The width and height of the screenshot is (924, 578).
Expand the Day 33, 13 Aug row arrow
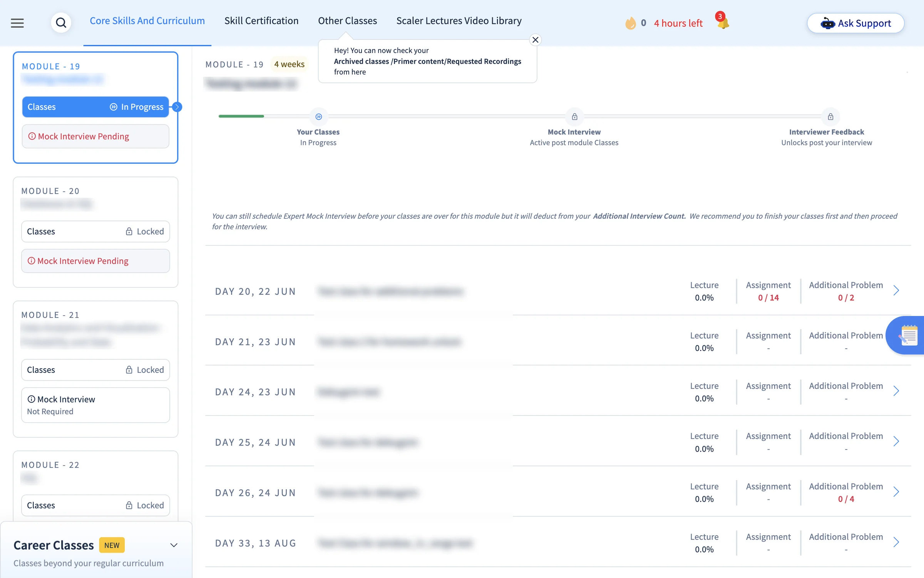pos(896,543)
